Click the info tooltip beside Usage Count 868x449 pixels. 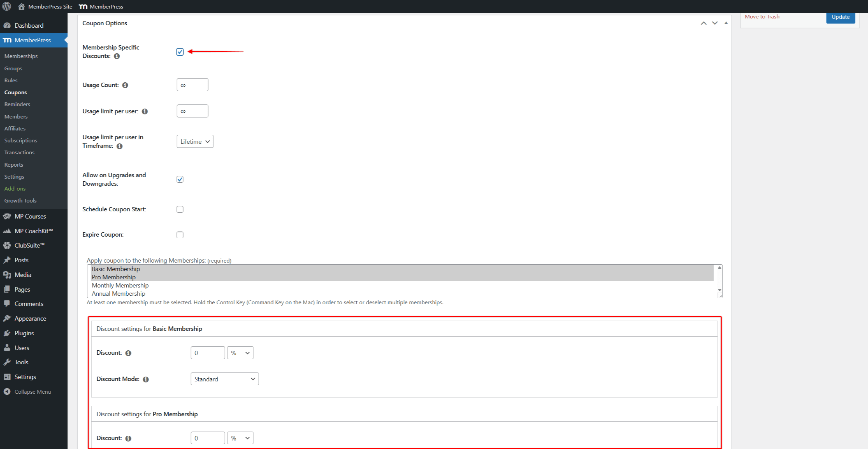click(x=125, y=85)
